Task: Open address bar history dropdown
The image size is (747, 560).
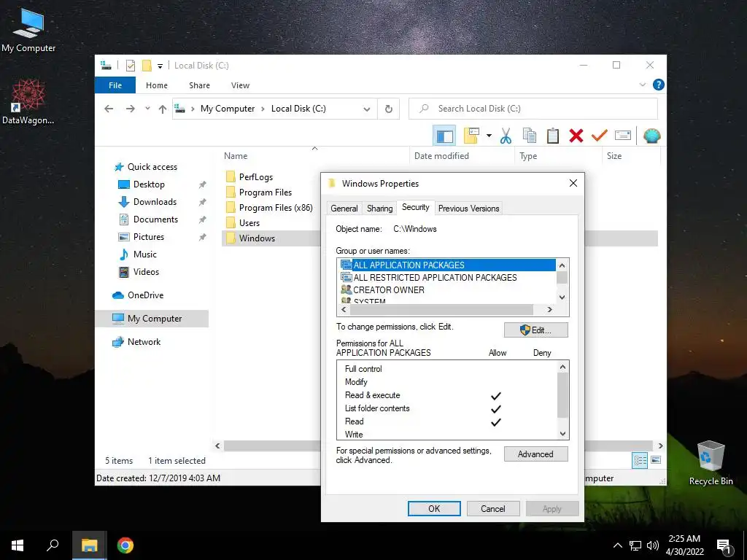Action: [x=366, y=109]
